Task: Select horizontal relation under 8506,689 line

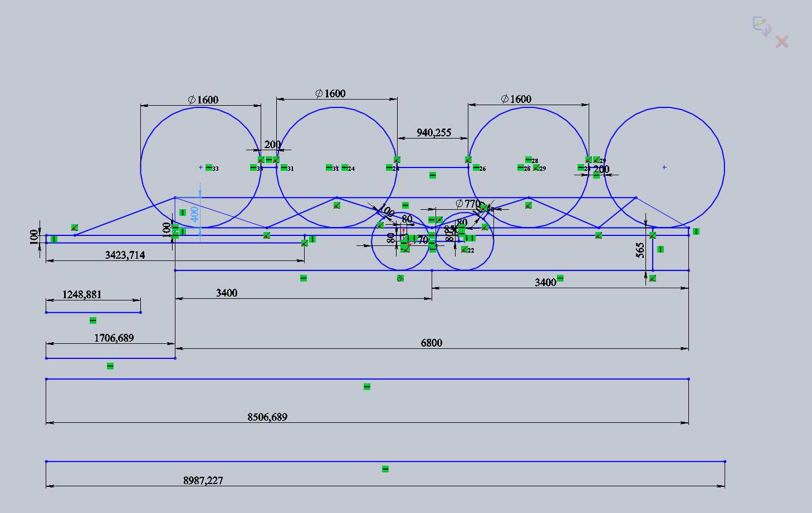Action: coord(367,387)
